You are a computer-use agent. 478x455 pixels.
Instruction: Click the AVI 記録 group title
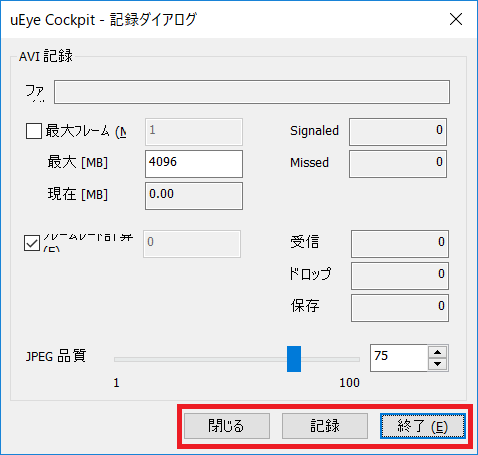click(x=46, y=56)
